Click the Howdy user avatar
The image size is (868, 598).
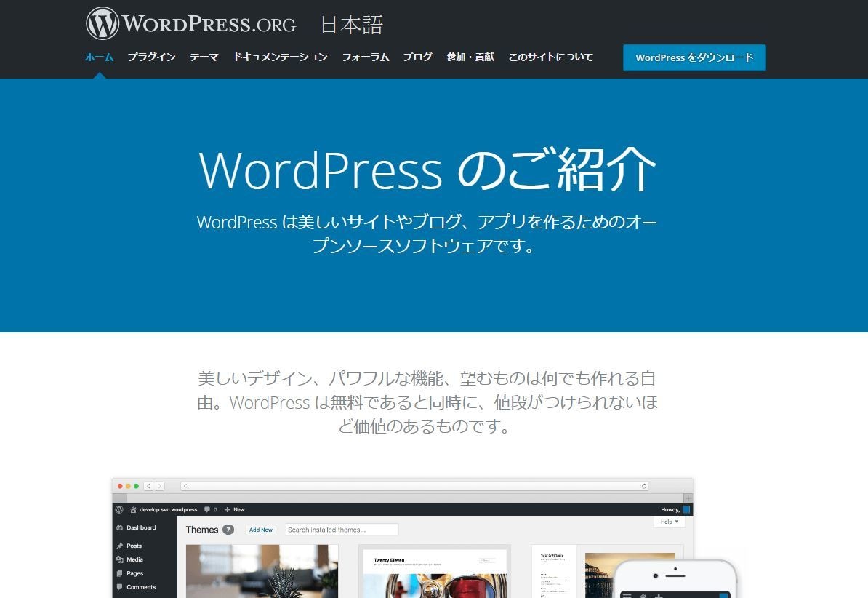click(686, 509)
